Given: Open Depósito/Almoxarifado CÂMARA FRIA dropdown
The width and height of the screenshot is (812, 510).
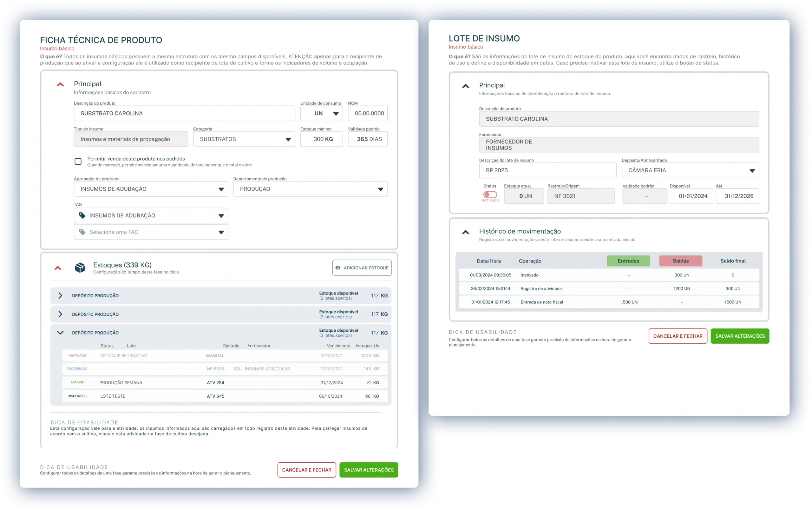Looking at the screenshot, I should 690,170.
